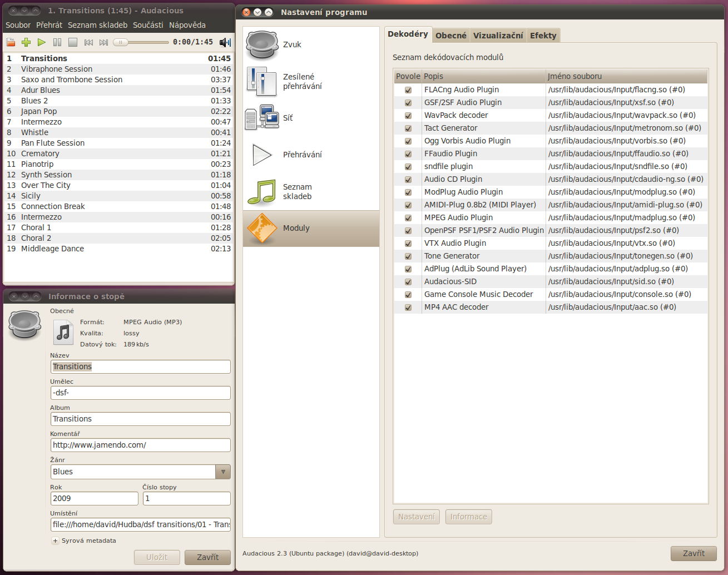Open the Soubor menu
Screen dimensions: 728x575
click(x=18, y=25)
